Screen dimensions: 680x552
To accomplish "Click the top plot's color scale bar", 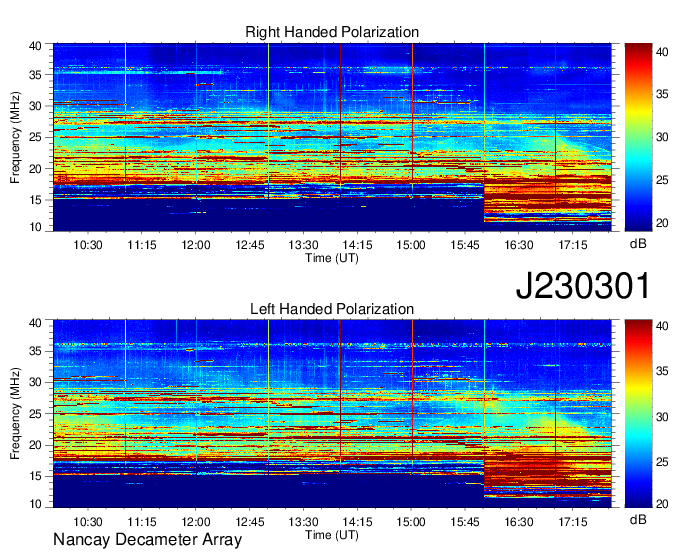I will point(638,137).
